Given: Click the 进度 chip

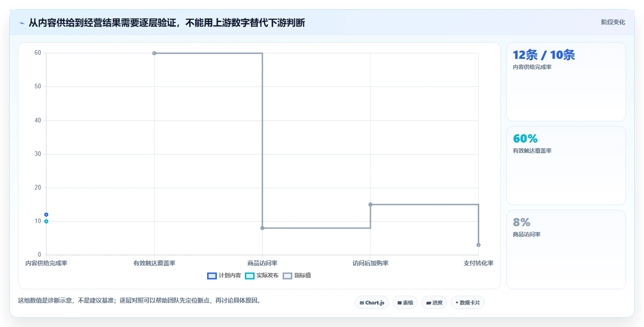Looking at the screenshot, I should [x=434, y=303].
